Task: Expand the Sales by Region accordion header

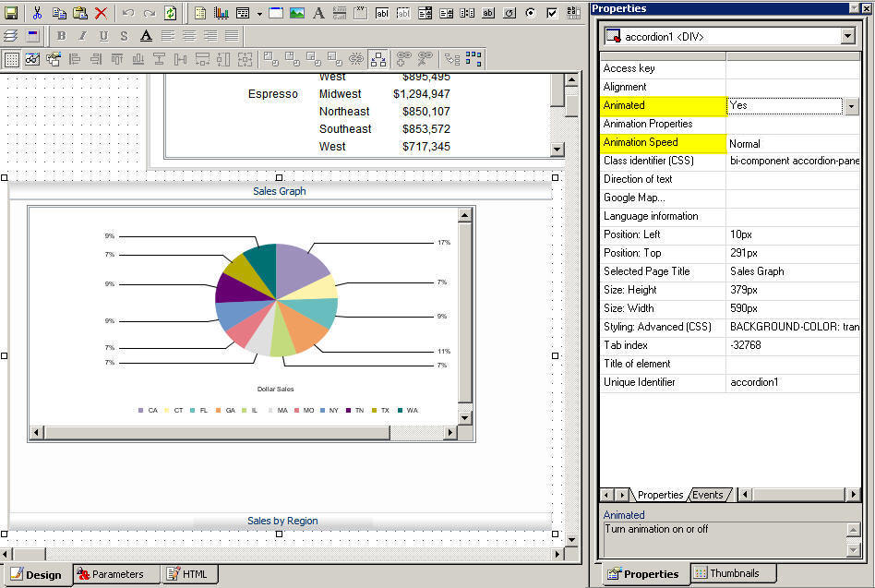Action: coord(282,521)
